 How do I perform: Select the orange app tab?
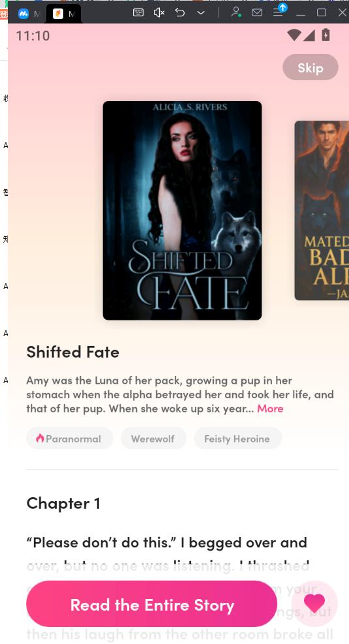[64, 14]
